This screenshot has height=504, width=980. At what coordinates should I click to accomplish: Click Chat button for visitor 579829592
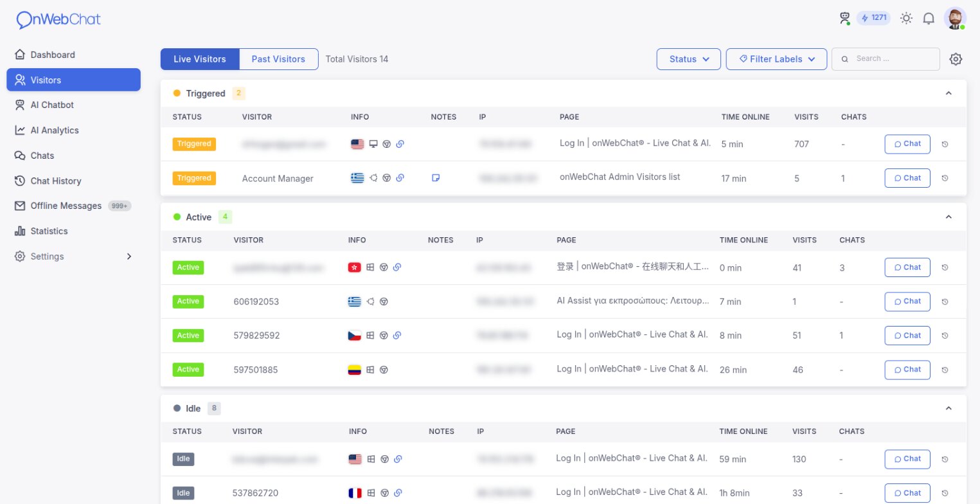point(907,336)
